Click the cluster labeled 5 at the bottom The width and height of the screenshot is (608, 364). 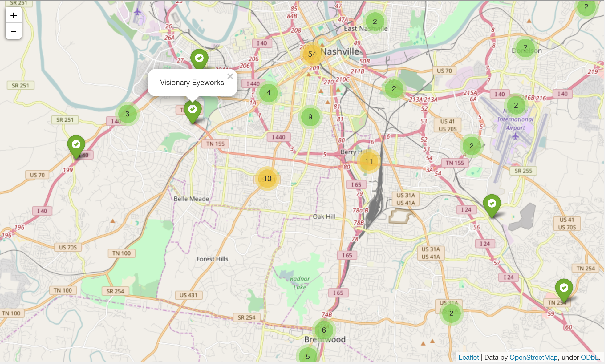pyautogui.click(x=308, y=356)
